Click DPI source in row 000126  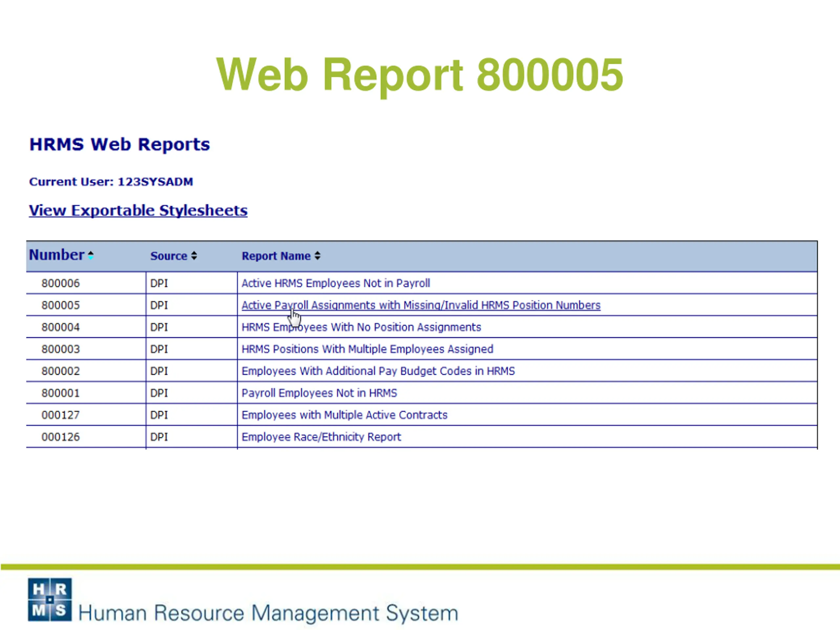[x=159, y=437]
